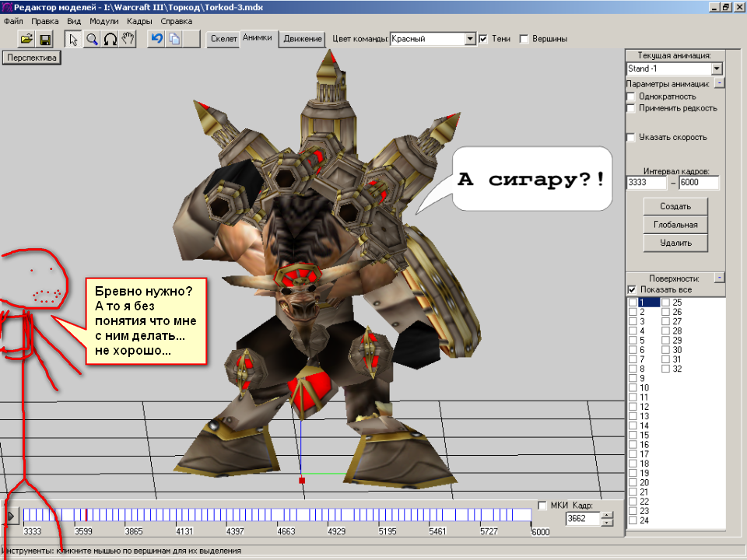This screenshot has width=747, height=560.
Task: Collapse the Параметры анимации section
Action: (x=719, y=83)
